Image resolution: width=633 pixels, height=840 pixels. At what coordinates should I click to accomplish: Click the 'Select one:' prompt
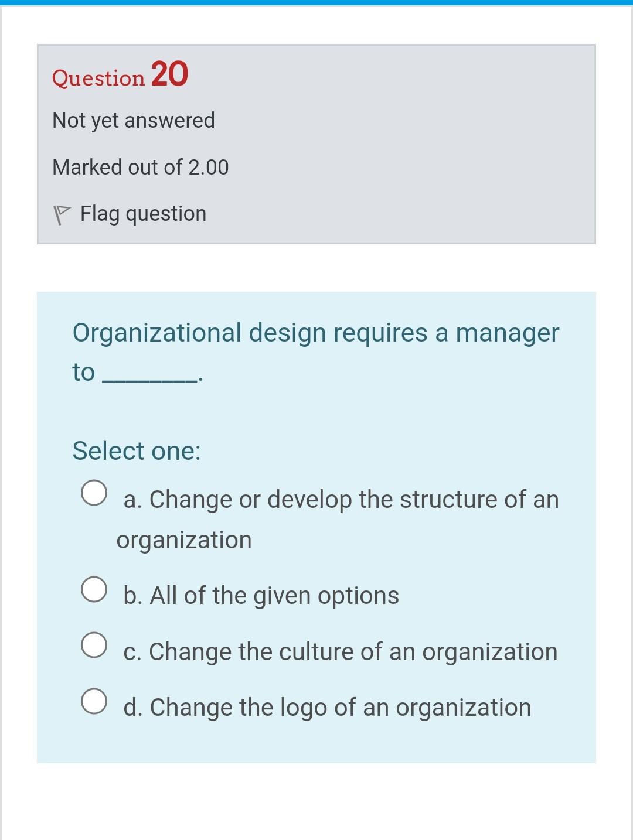[137, 450]
